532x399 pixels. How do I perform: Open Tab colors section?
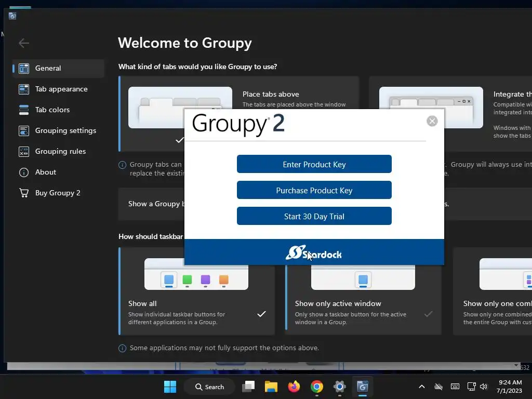[58, 110]
